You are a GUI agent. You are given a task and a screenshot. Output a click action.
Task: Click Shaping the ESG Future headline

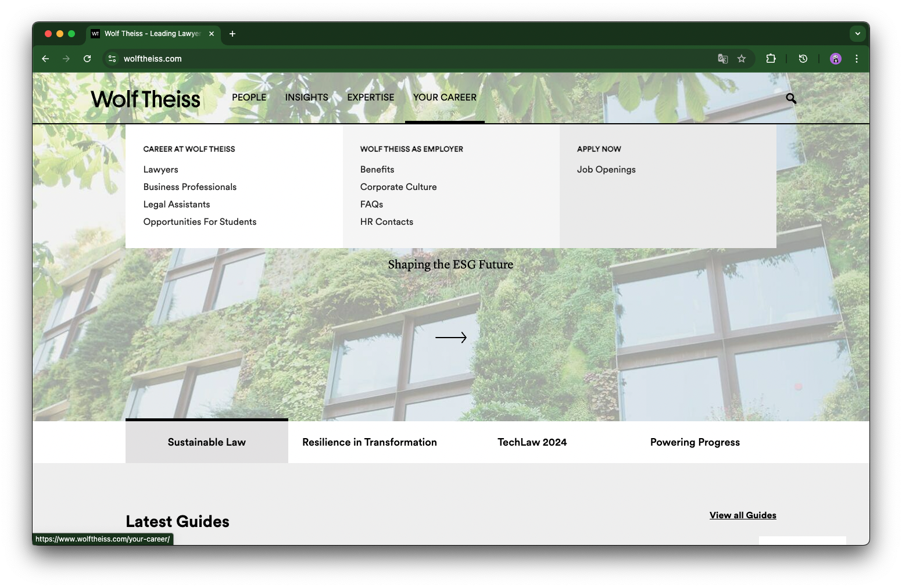coord(451,264)
